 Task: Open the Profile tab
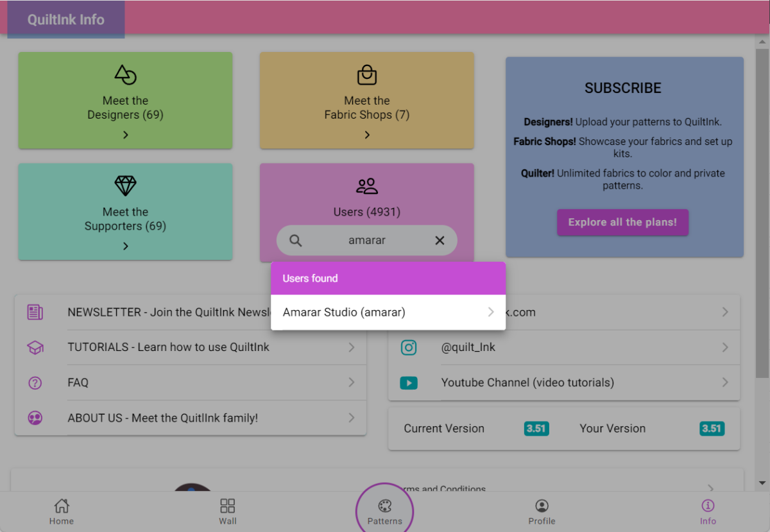(542, 511)
